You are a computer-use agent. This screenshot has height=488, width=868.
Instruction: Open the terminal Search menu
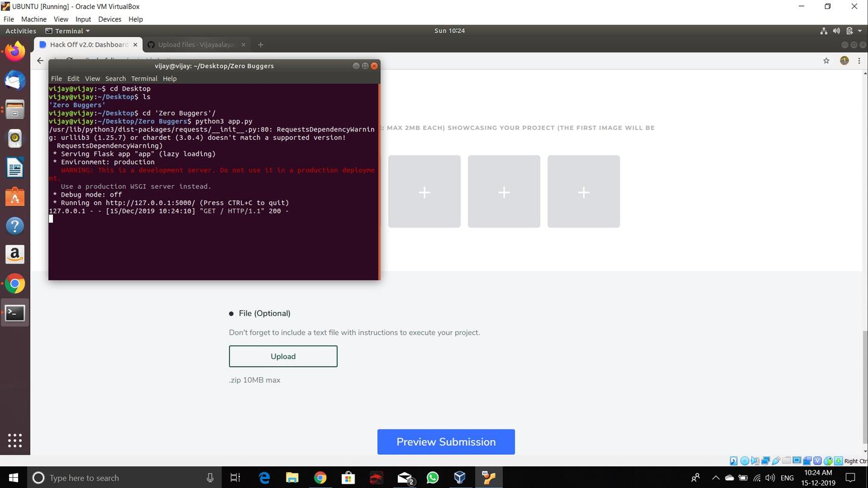[x=115, y=78]
